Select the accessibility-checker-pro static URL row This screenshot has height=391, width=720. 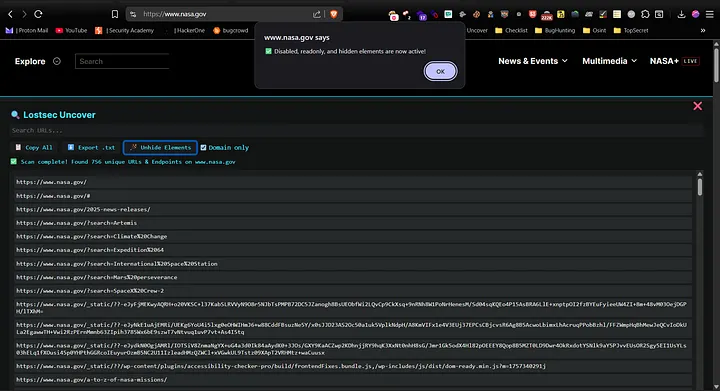point(353,366)
